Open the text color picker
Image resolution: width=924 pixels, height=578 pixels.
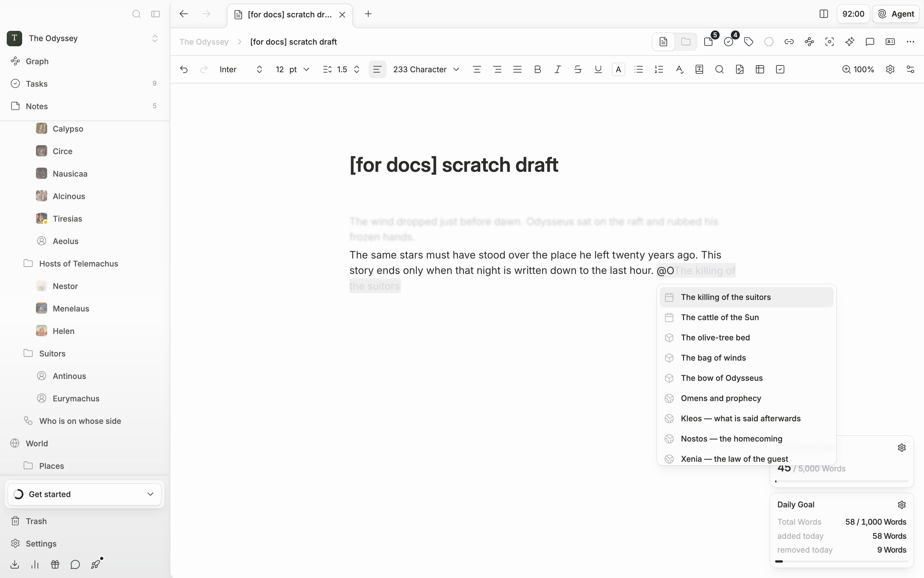tap(619, 69)
